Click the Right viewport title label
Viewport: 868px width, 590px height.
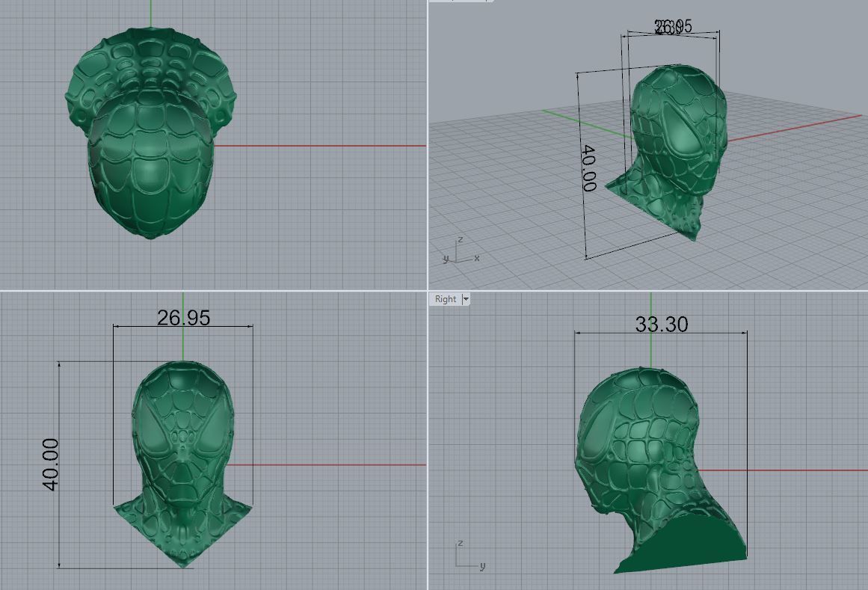446,299
